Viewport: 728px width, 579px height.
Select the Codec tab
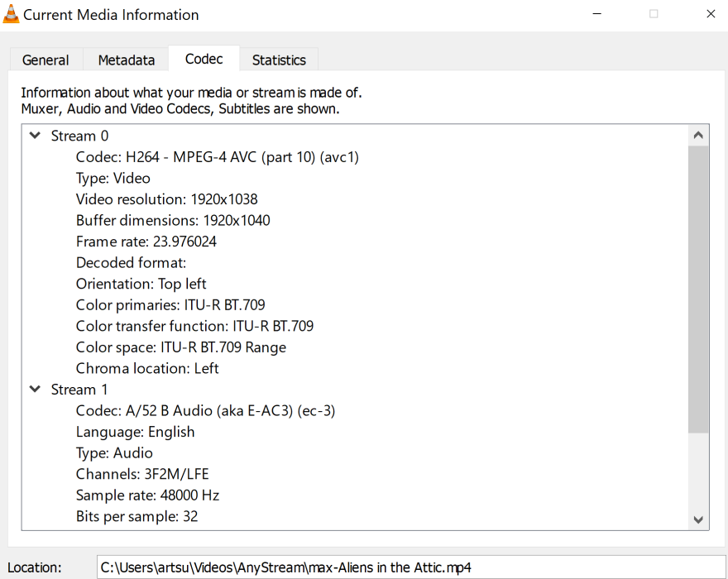(204, 59)
